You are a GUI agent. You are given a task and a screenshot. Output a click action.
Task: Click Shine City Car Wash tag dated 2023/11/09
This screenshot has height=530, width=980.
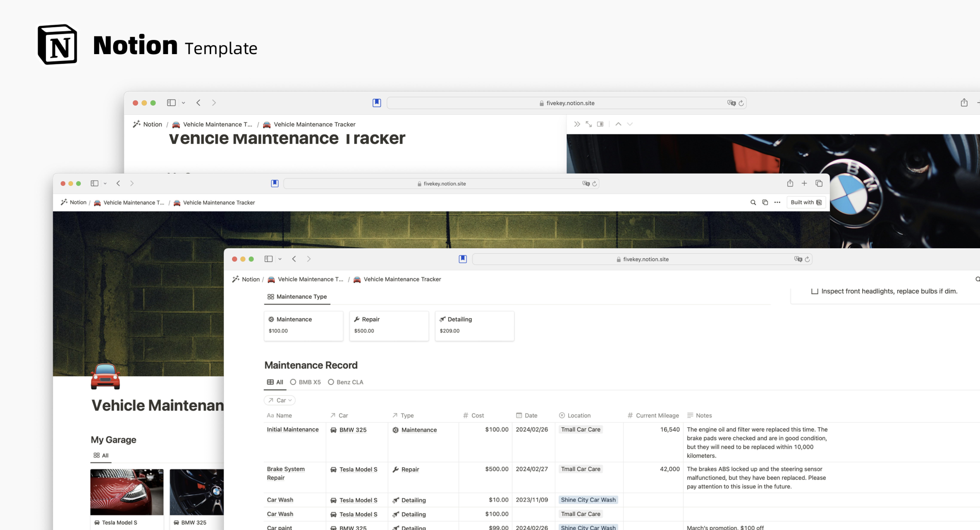point(588,500)
